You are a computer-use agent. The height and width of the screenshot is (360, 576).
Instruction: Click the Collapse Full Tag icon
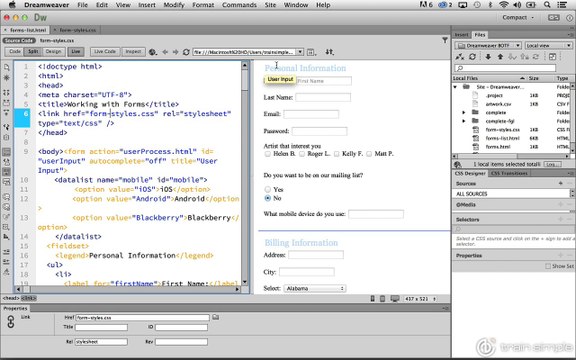click(7, 93)
